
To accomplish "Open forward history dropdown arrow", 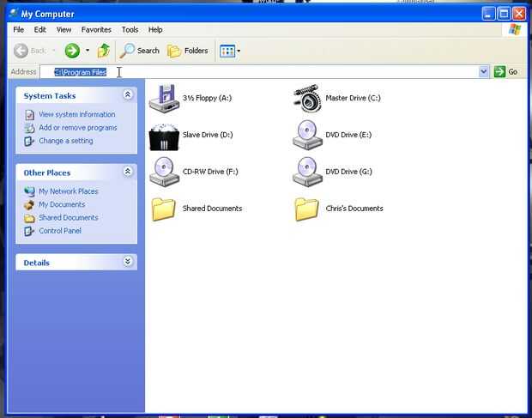I will tap(88, 51).
